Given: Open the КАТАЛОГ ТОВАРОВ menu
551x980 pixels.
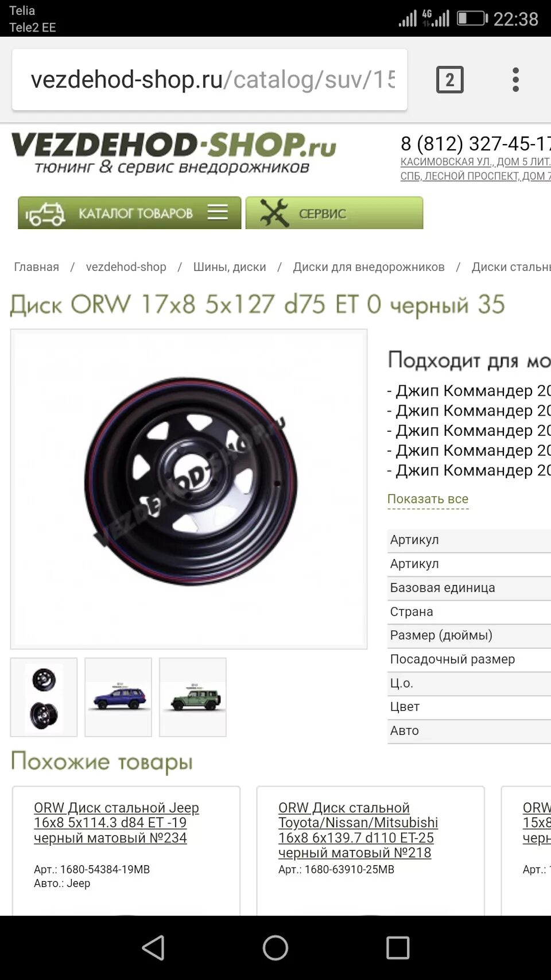Looking at the screenshot, I should tap(130, 213).
